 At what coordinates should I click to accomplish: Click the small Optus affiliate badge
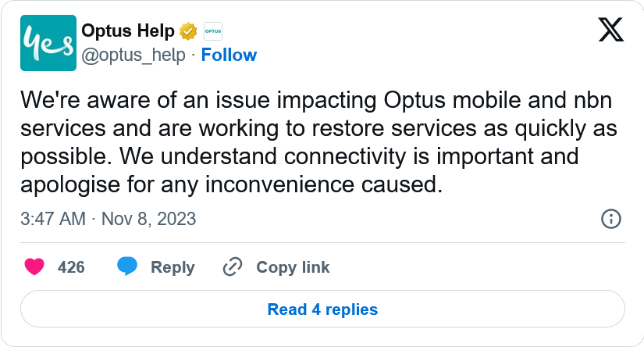click(212, 32)
